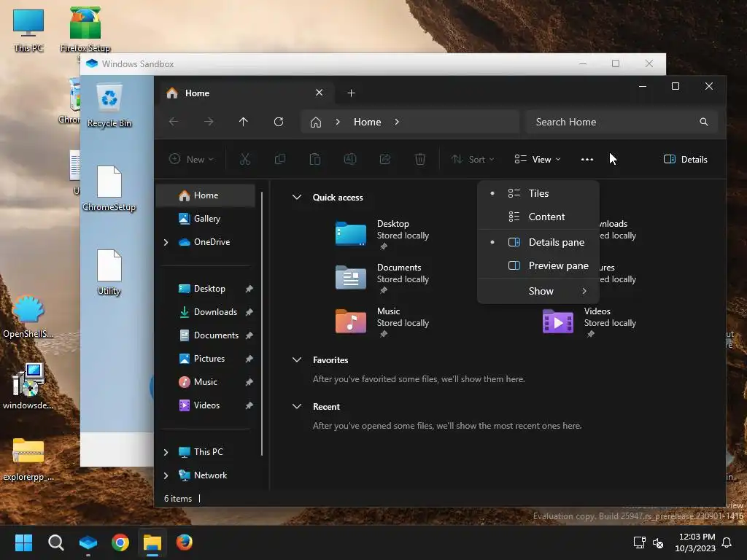Select Content layout option
This screenshot has height=560, width=747.
pyautogui.click(x=538, y=217)
